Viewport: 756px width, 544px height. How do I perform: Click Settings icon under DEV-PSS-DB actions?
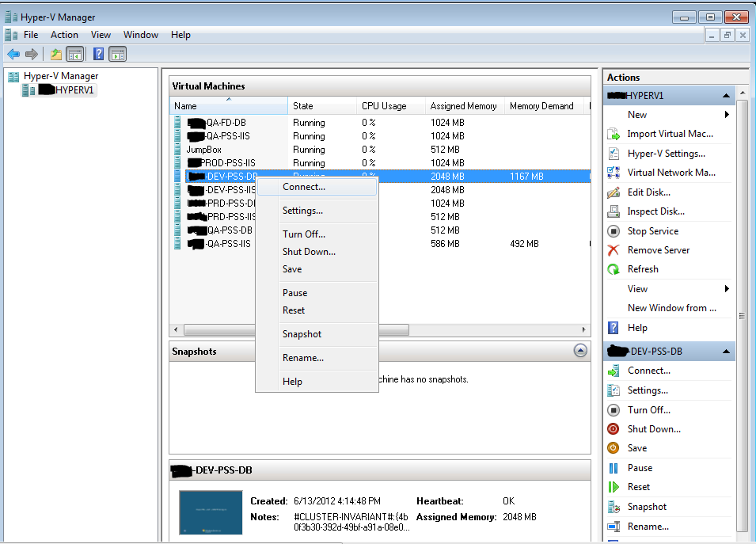(x=614, y=390)
